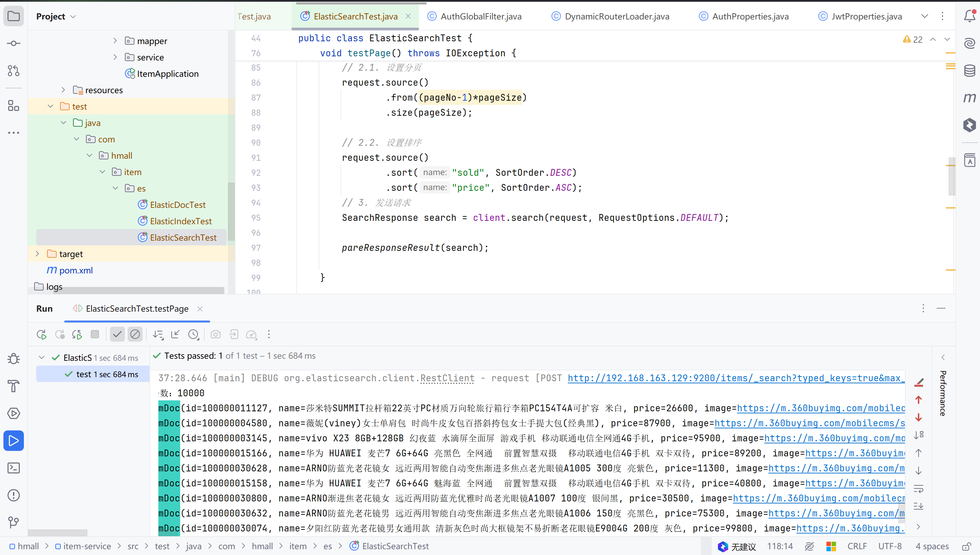Toggle Show Ignored tests button
Screen dimensions: 980x555
(135, 335)
